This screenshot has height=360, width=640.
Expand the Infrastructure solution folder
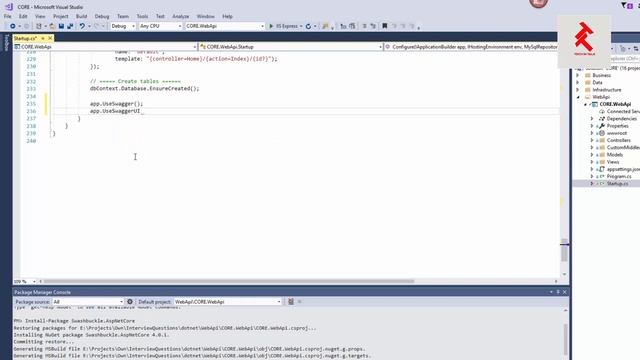pyautogui.click(x=578, y=90)
